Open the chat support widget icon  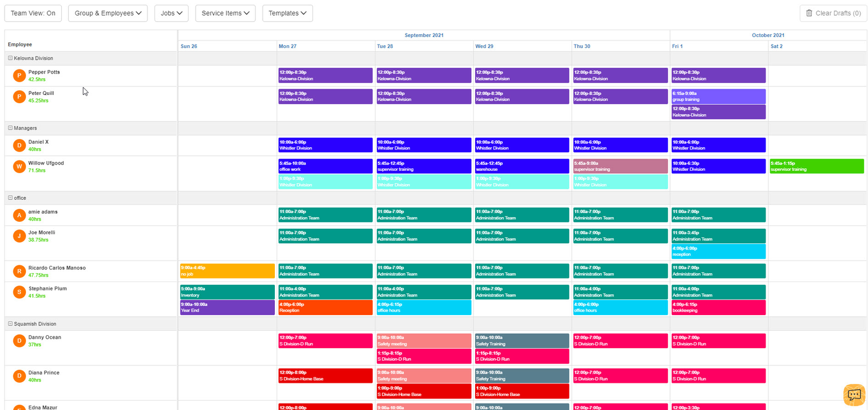tap(854, 394)
